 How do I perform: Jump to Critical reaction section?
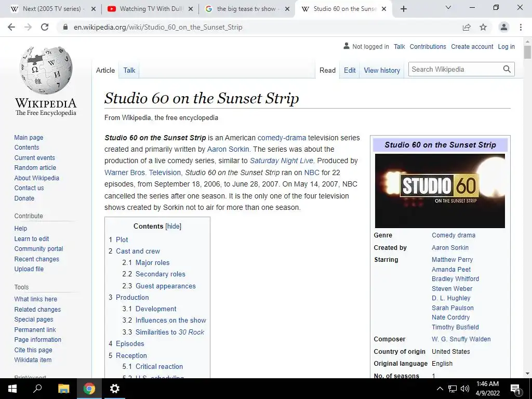(x=159, y=366)
